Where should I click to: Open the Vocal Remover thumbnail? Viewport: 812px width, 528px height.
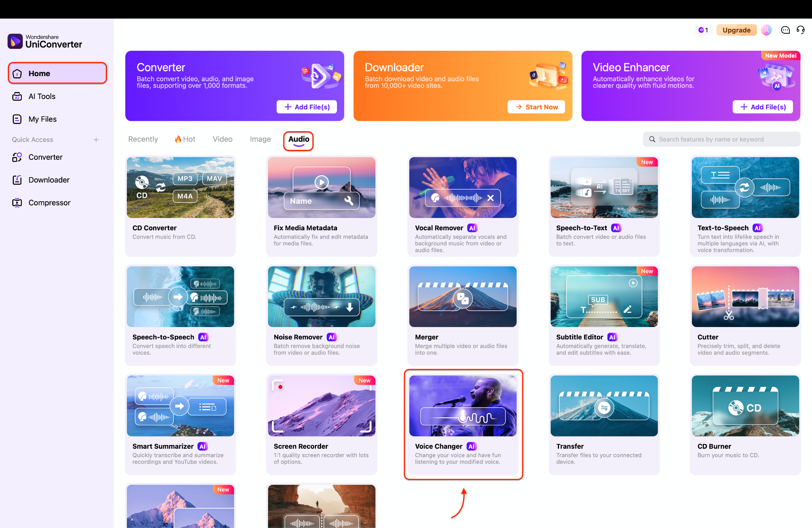(463, 187)
